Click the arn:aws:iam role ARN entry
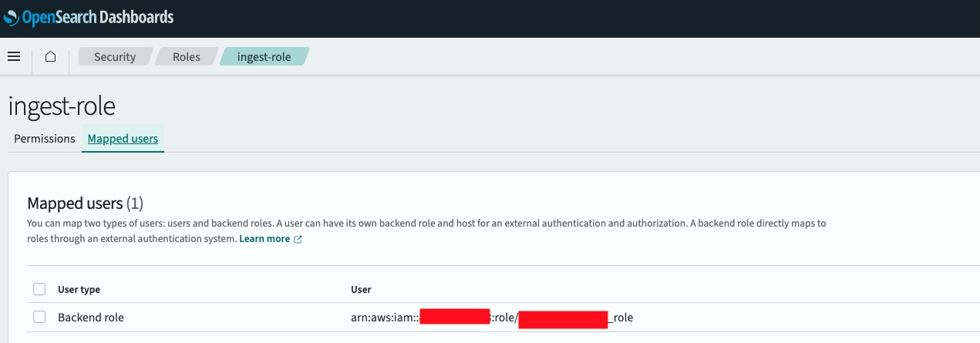The height and width of the screenshot is (343, 980). (x=492, y=317)
